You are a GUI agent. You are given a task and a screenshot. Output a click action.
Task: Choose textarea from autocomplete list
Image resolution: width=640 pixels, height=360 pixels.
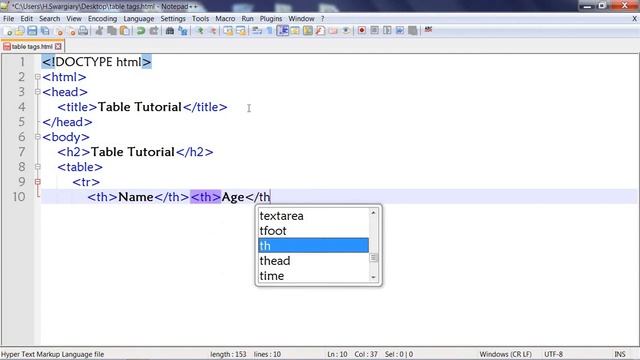pos(313,216)
